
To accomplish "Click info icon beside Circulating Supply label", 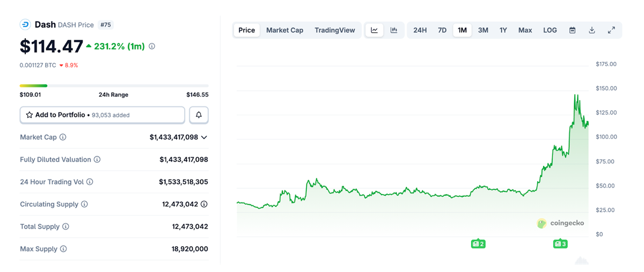I will (x=84, y=204).
